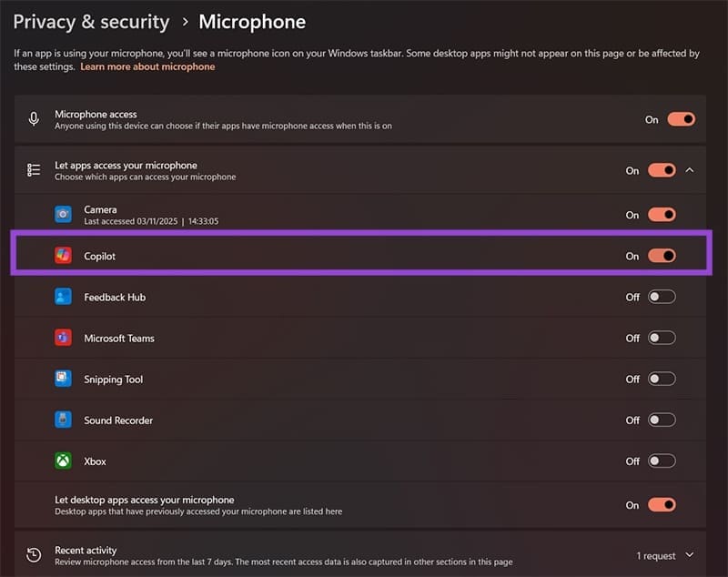
Task: Go back to Privacy & security breadcrumb
Action: tap(91, 22)
